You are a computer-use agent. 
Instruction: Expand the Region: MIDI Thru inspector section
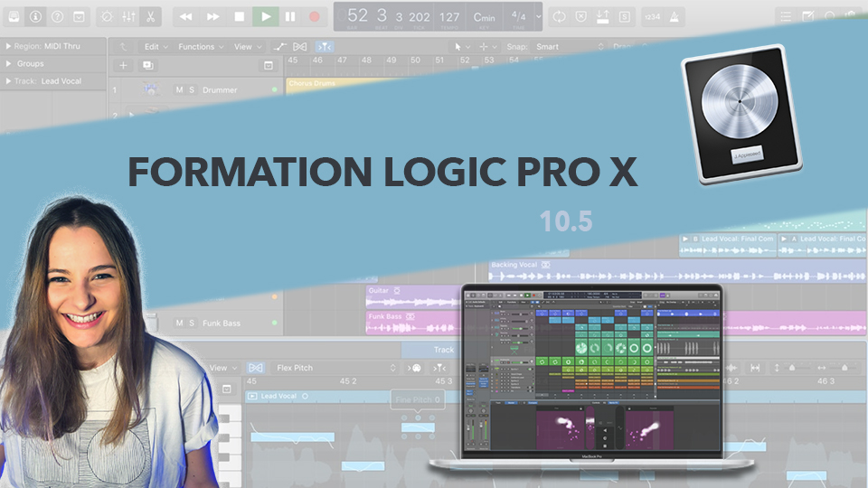point(8,46)
